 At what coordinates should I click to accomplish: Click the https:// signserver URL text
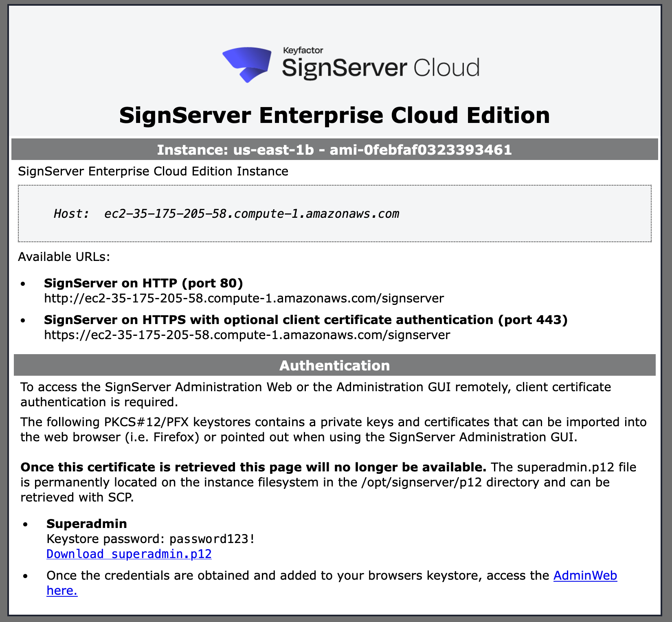[x=247, y=335]
